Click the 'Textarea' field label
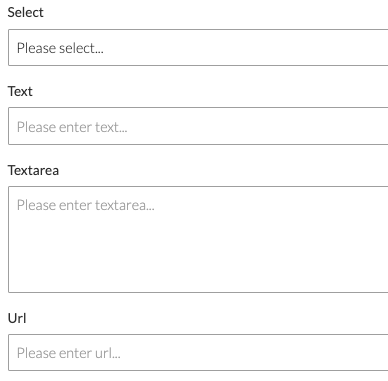 coord(33,170)
